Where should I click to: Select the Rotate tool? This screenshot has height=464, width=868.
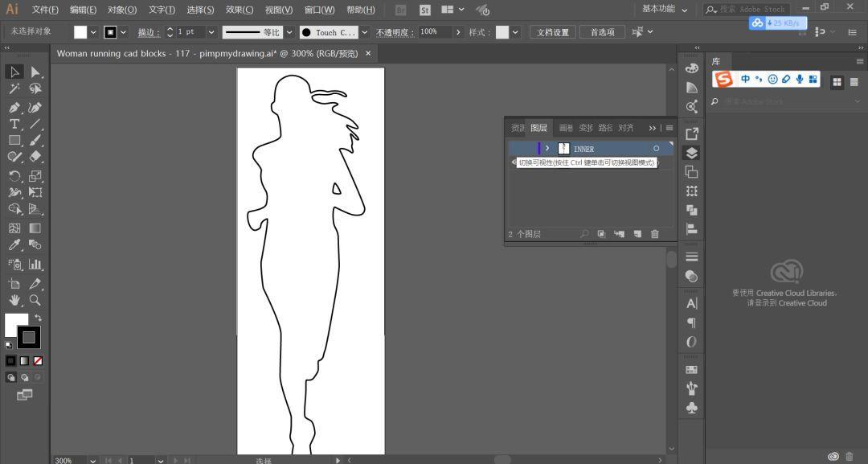(x=15, y=176)
